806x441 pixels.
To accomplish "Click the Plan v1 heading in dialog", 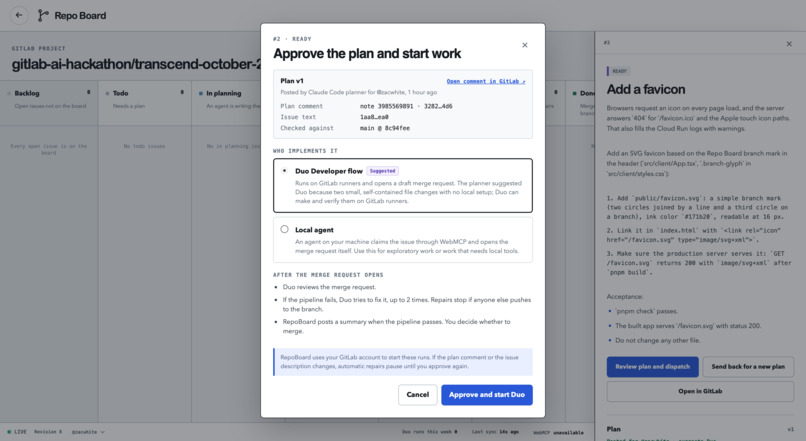I will point(292,81).
